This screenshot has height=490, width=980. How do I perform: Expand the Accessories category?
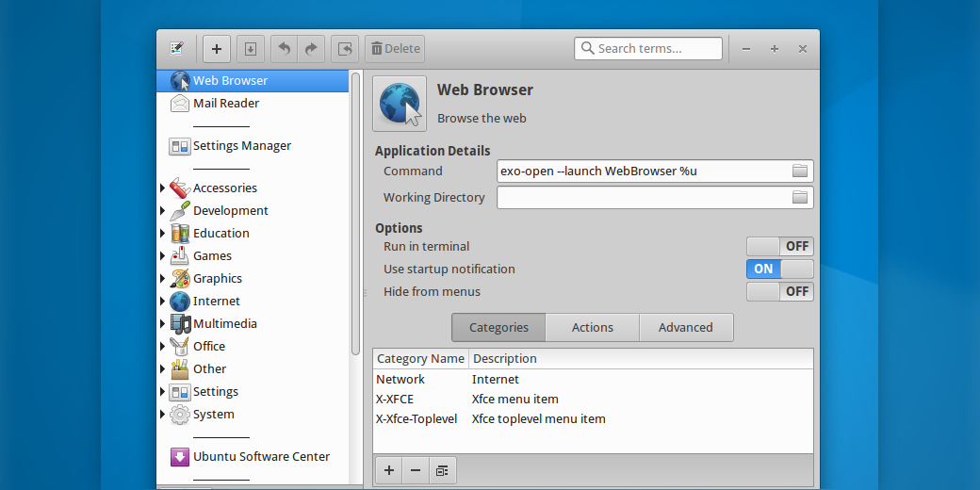point(162,188)
